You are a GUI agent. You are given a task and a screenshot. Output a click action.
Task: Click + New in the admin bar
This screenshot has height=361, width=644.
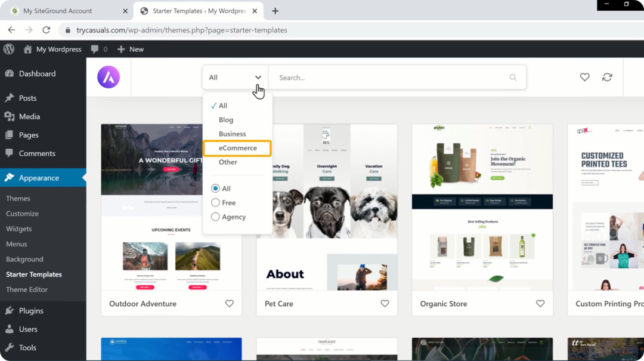pos(130,49)
